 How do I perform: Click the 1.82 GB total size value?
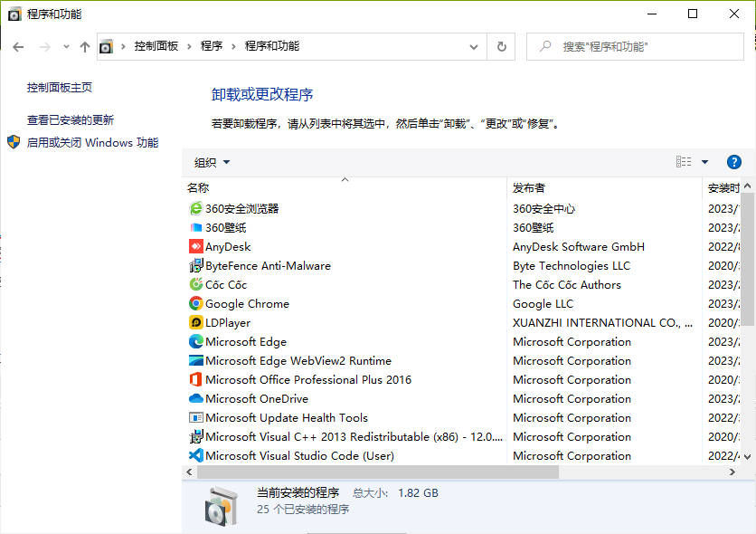pos(418,492)
